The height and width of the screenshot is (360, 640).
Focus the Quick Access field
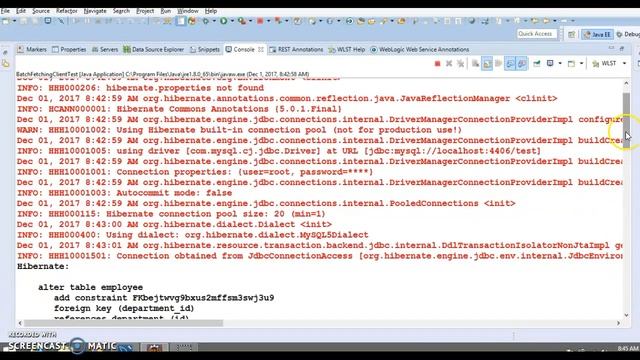(x=537, y=34)
